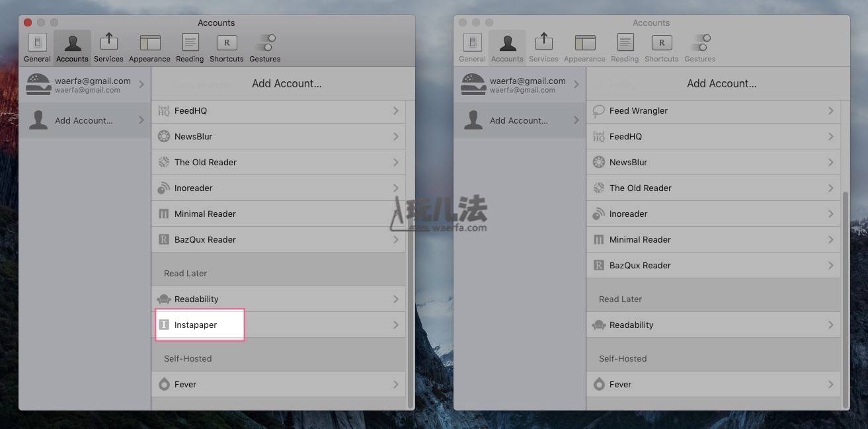Open Gestures pane in left window
Image resolution: width=868 pixels, height=429 pixels.
tap(265, 48)
